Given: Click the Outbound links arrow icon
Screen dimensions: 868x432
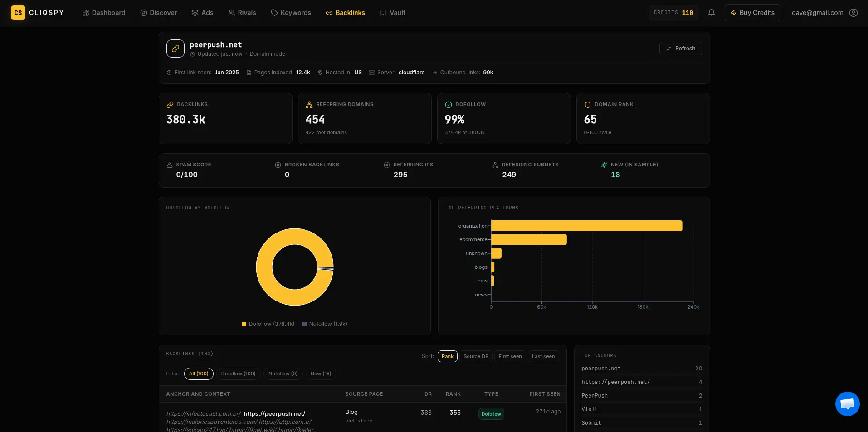Looking at the screenshot, I should coord(435,73).
